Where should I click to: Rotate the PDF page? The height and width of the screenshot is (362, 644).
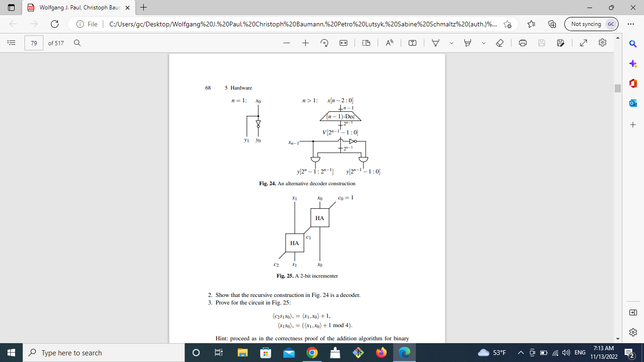(324, 42)
